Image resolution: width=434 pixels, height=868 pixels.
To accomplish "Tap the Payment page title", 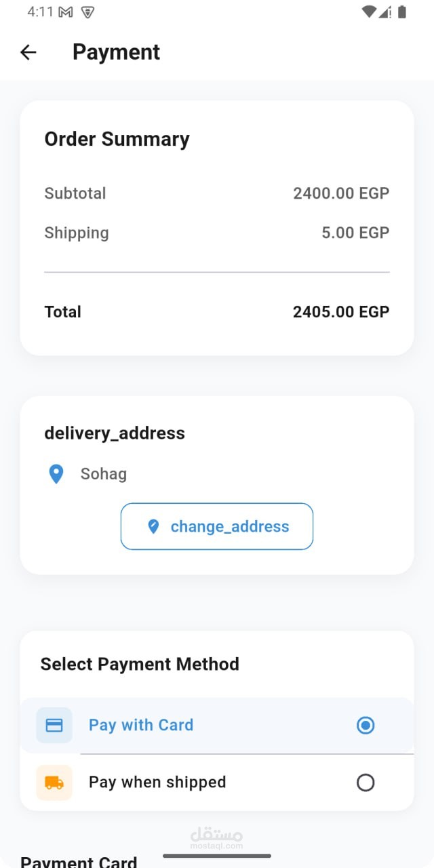I will click(116, 52).
